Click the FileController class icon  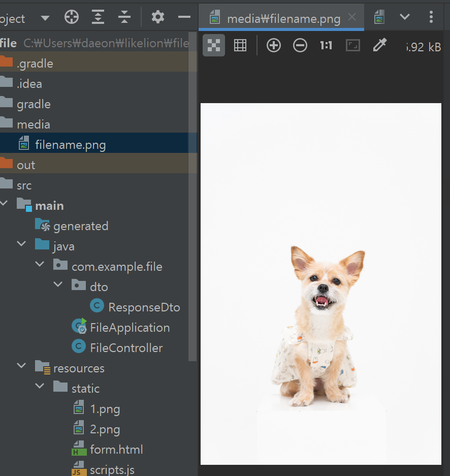79,346
